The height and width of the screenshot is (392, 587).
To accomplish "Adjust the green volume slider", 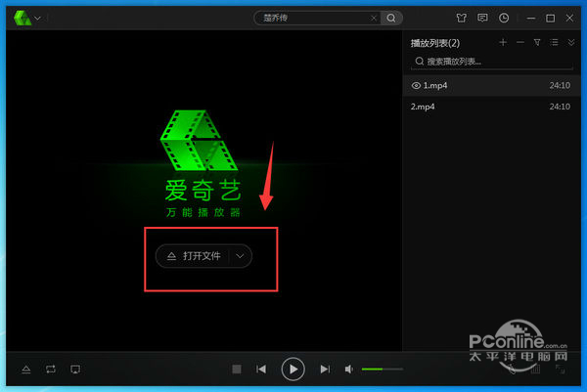I will click(383, 370).
